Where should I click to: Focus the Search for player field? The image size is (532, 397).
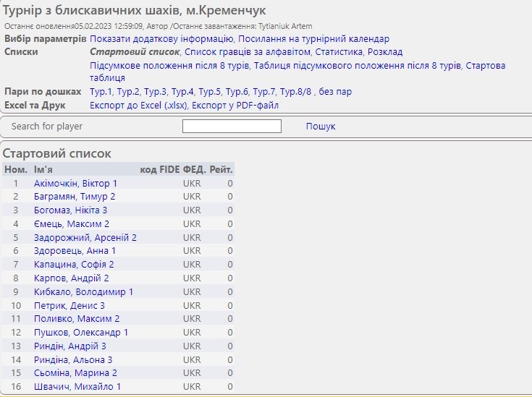coord(232,127)
